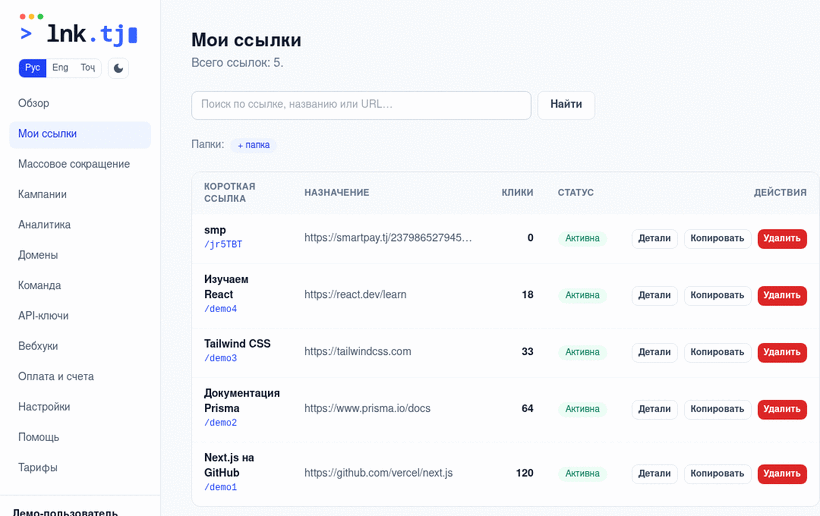Screen dimensions: 820x516
Task: Open the Команда page
Action: [80, 285]
